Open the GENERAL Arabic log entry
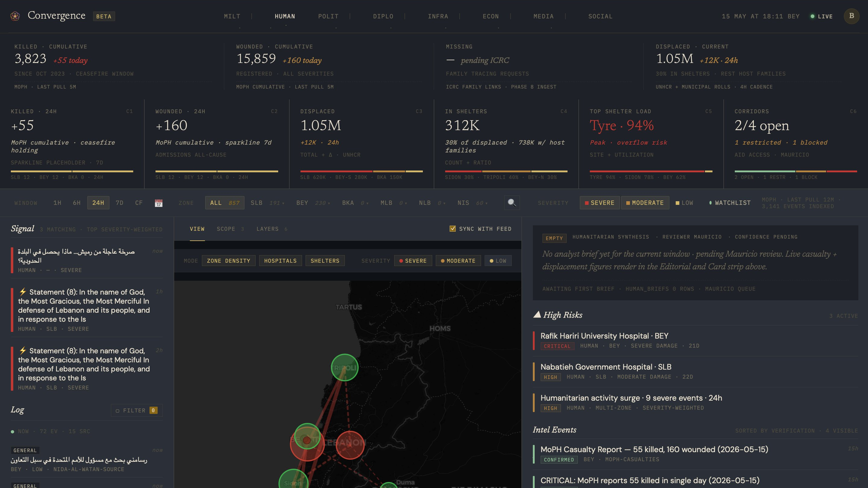Viewport: 868px width, 488px height. point(86,459)
